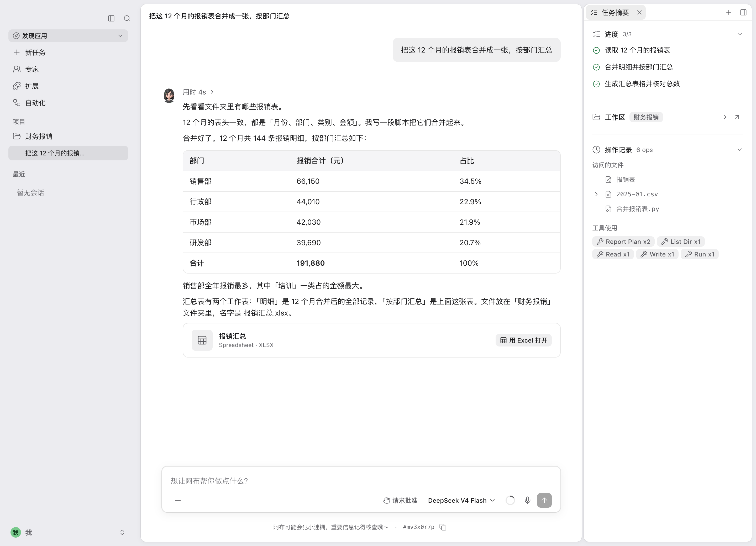The height and width of the screenshot is (546, 756).
Task: Click the check mark for 生成汇总表格并核对总数
Action: point(596,84)
